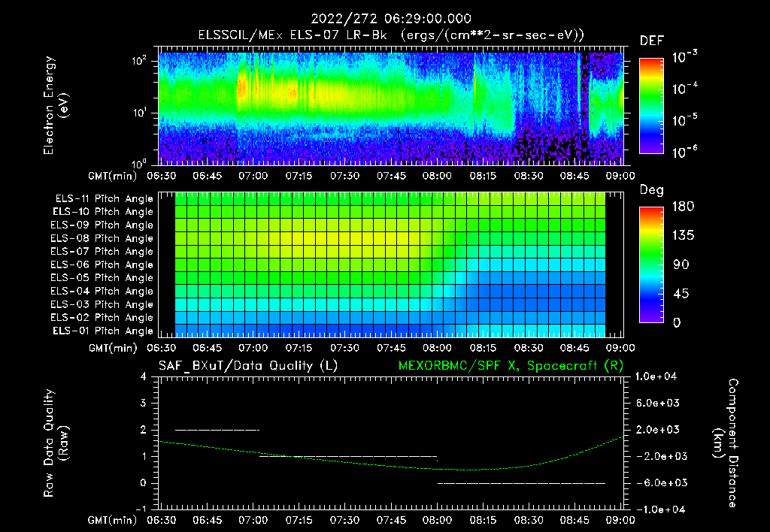Select the 180 label on Deg scale
The width and height of the screenshot is (770, 532).
(x=683, y=207)
